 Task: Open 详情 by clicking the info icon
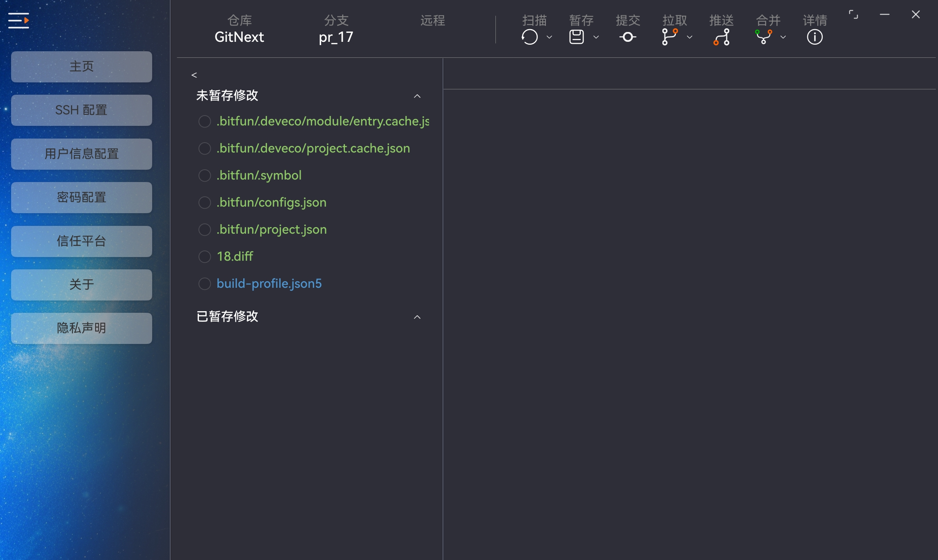tap(815, 37)
